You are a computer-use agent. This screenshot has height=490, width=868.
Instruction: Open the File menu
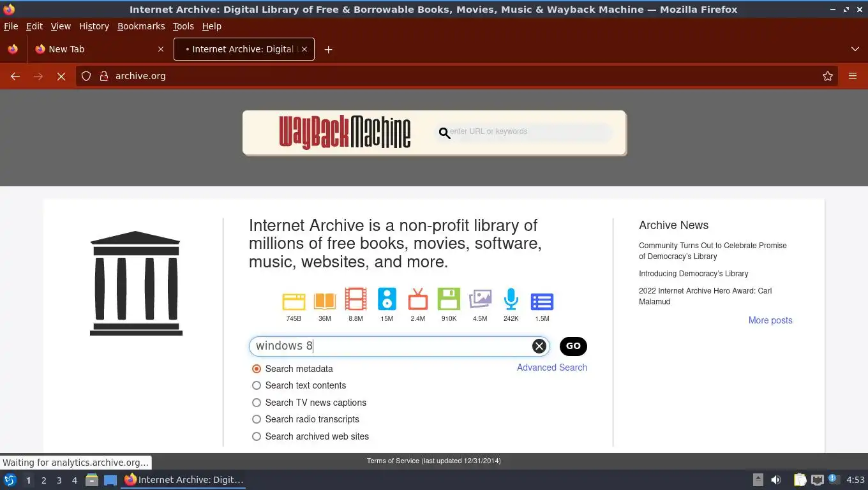[x=11, y=26]
